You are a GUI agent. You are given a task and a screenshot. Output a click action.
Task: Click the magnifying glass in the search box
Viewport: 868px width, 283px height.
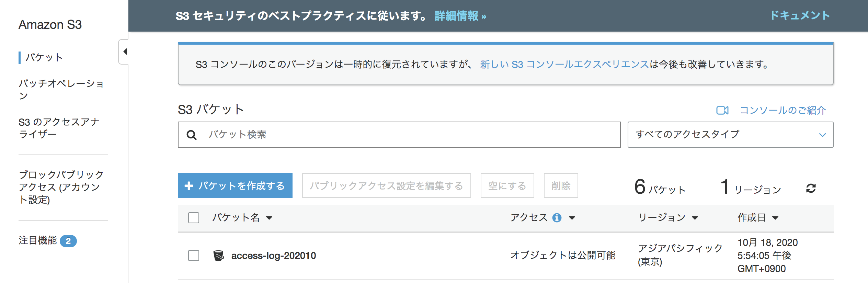coord(191,135)
